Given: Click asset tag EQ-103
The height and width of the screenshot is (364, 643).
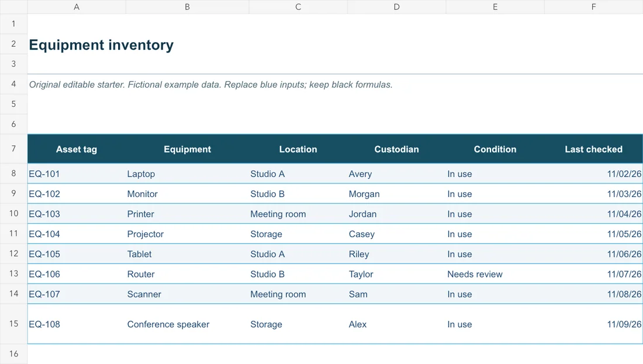Looking at the screenshot, I should coord(77,214).
